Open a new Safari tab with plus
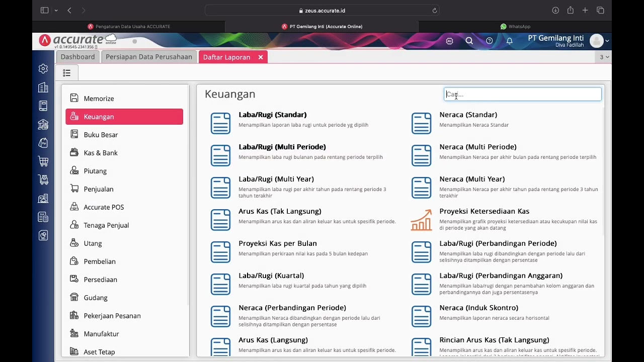 tap(585, 11)
